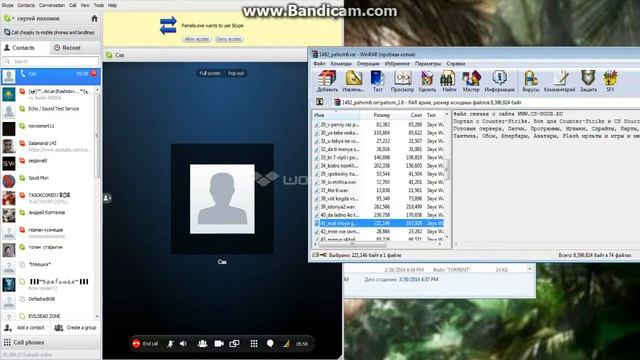Select file 34_bistro in WinRAR list
The image size is (640, 360).
[x=378, y=166]
